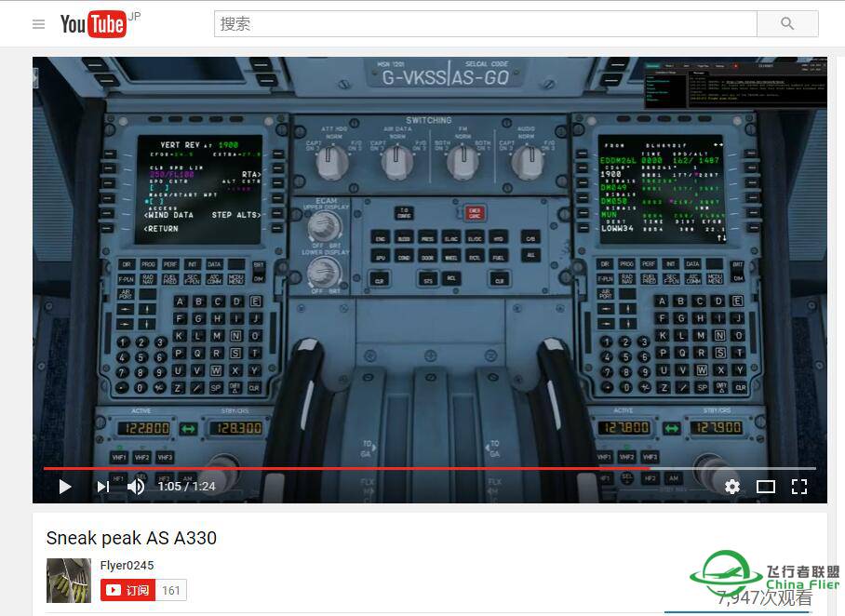Screen dimensions: 845x616
Task: Expand the sidebar with the menu icon
Action: click(38, 24)
